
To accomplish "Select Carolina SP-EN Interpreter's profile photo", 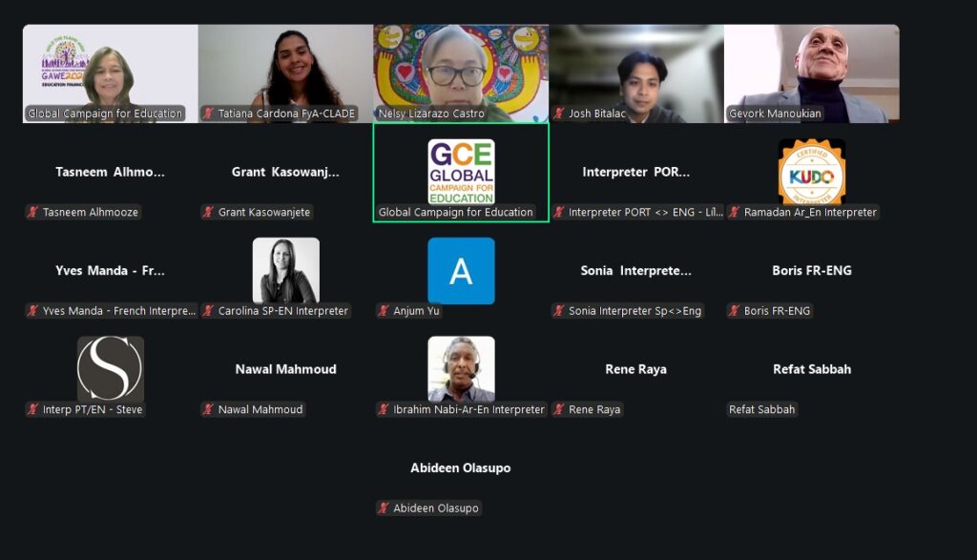I will tap(286, 270).
